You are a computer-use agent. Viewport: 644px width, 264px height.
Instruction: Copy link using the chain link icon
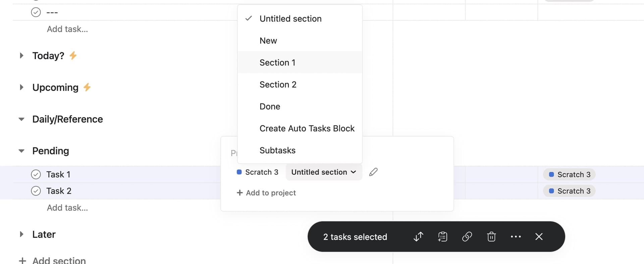(467, 237)
